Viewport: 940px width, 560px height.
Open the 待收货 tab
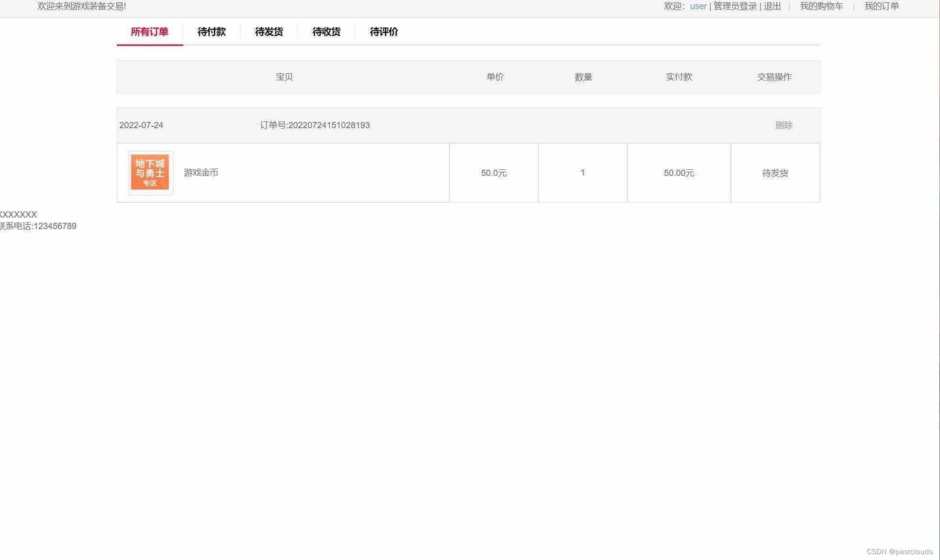(x=326, y=32)
